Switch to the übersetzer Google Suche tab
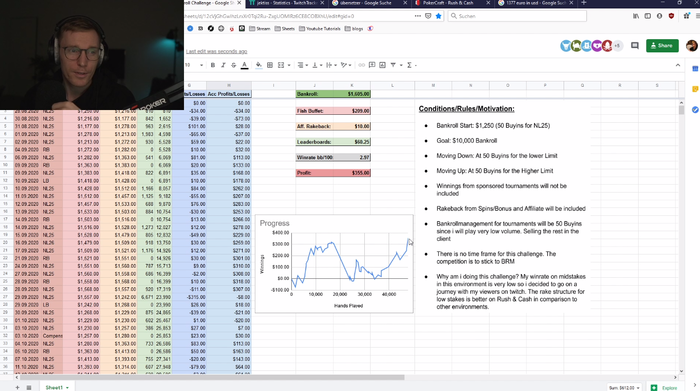Image resolution: width=700 pixels, height=391 pixels. [370, 3]
